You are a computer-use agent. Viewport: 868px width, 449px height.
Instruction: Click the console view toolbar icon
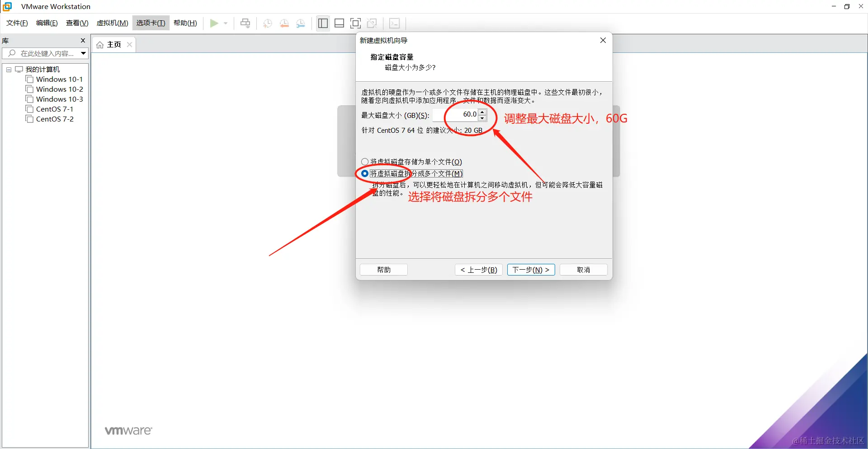pos(395,23)
